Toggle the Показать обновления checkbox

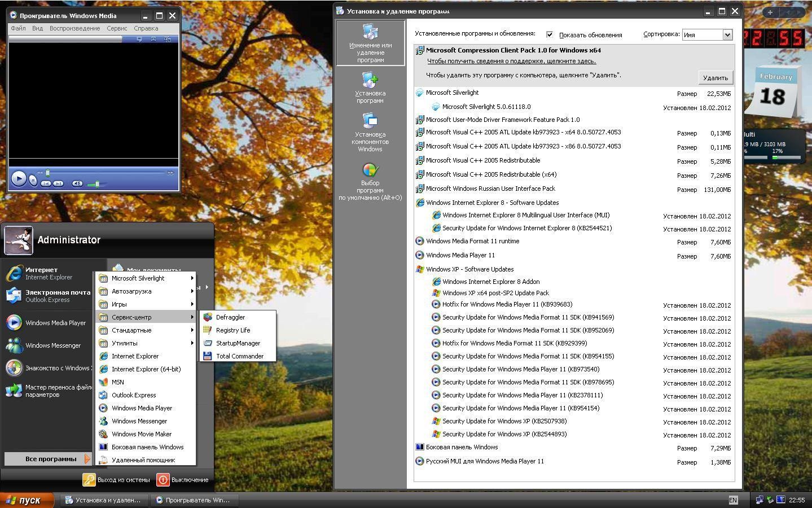[550, 34]
